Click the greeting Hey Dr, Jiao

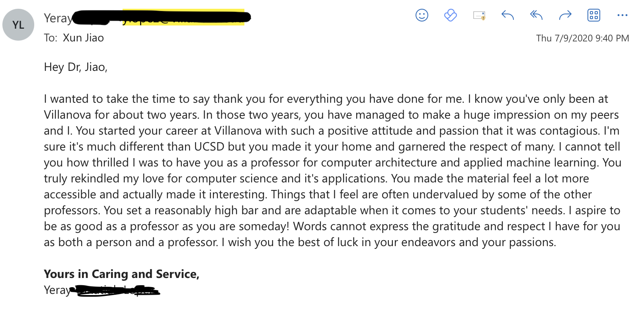point(76,67)
